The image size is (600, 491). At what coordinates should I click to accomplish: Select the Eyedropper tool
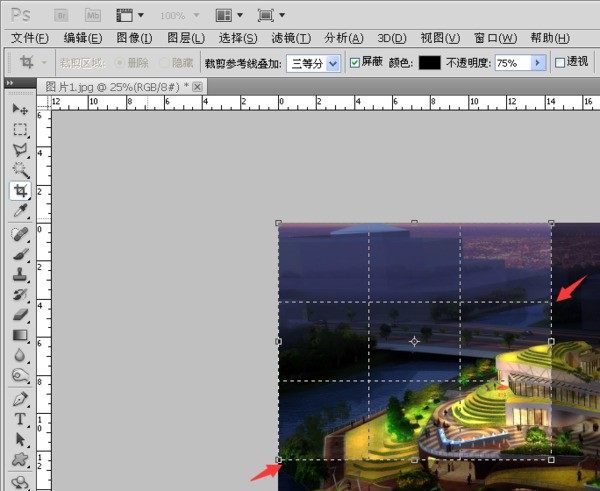click(20, 212)
